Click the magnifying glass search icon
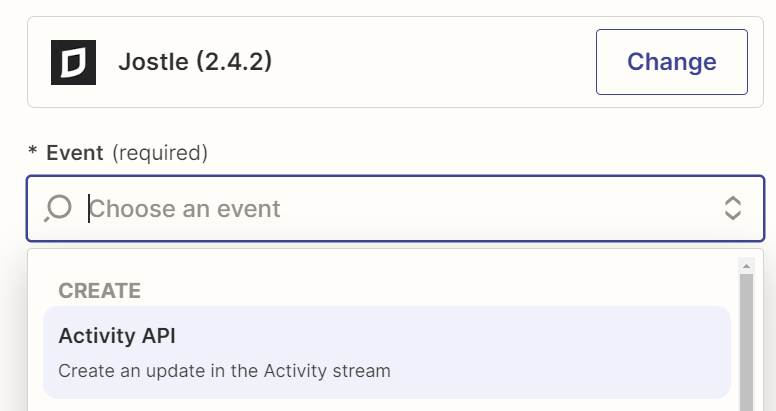The height and width of the screenshot is (411, 776). (58, 208)
